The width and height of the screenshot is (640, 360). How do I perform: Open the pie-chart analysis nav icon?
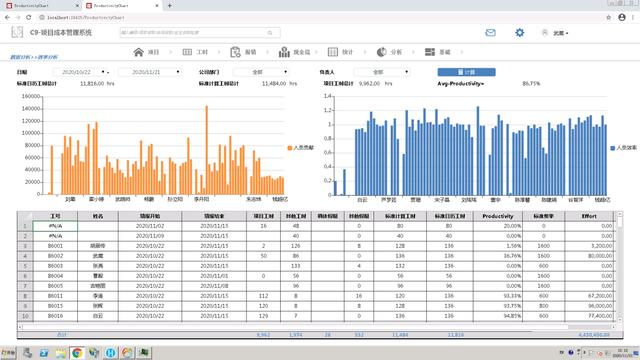381,52
